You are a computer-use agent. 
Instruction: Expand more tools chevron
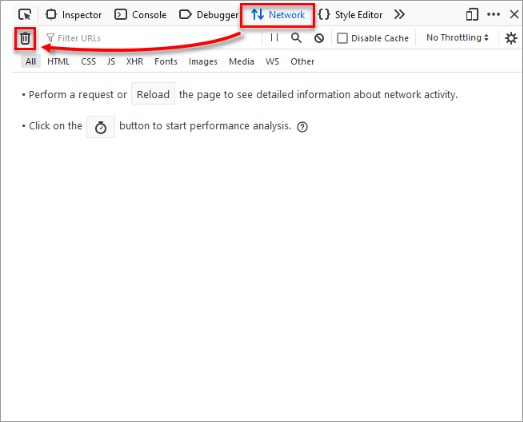pos(399,14)
